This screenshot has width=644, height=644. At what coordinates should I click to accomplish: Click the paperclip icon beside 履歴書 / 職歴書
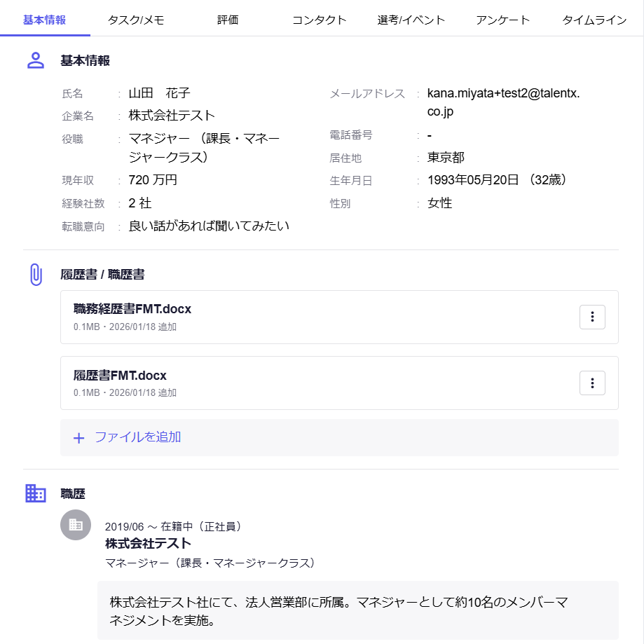pyautogui.click(x=36, y=274)
